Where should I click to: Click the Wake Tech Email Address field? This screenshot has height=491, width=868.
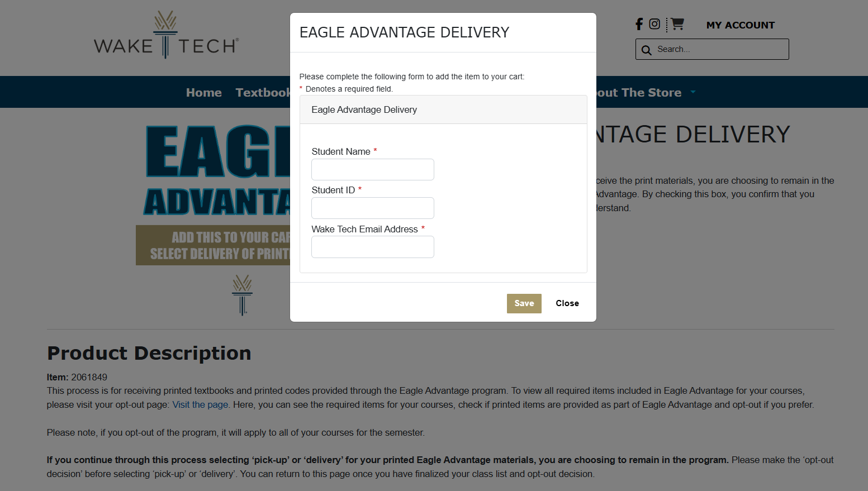[x=372, y=247]
